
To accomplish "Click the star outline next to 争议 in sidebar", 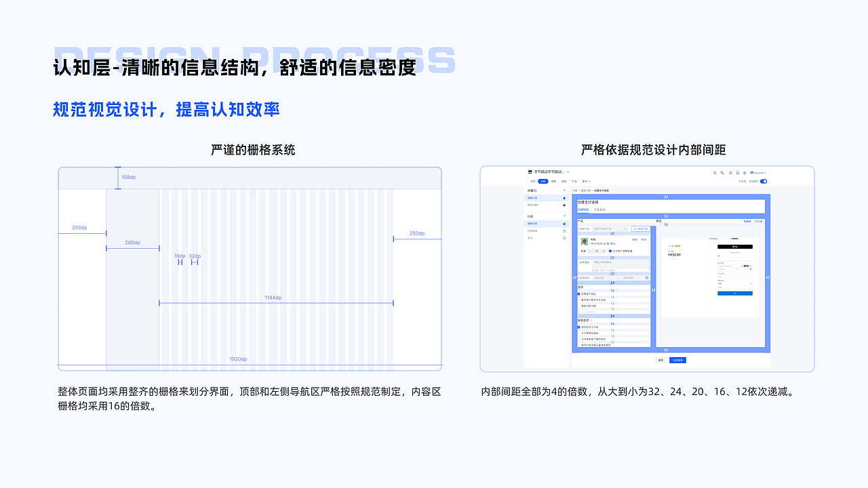I will click(564, 238).
